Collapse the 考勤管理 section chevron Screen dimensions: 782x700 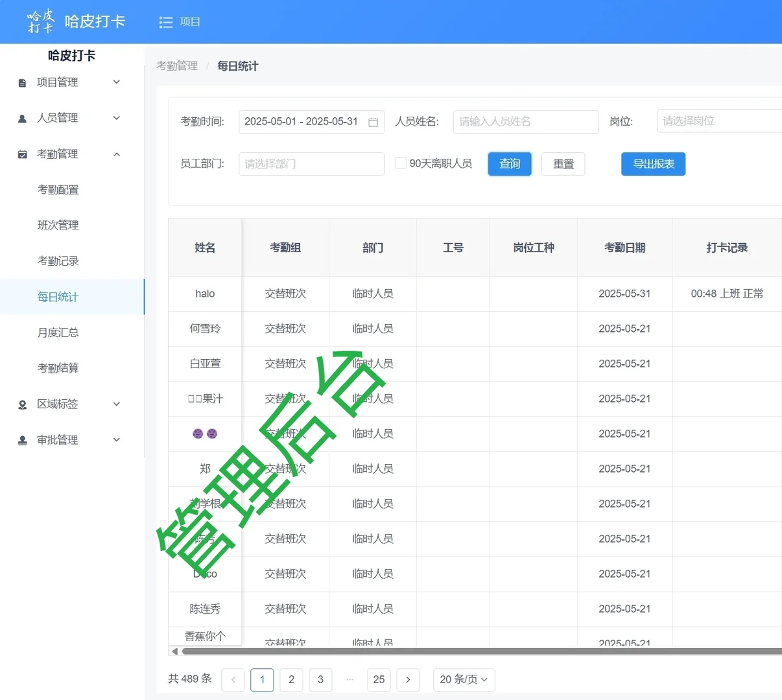[117, 154]
